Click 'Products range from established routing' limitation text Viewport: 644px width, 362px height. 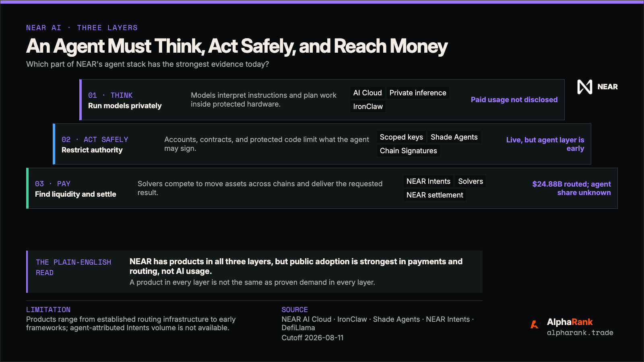pos(131,324)
